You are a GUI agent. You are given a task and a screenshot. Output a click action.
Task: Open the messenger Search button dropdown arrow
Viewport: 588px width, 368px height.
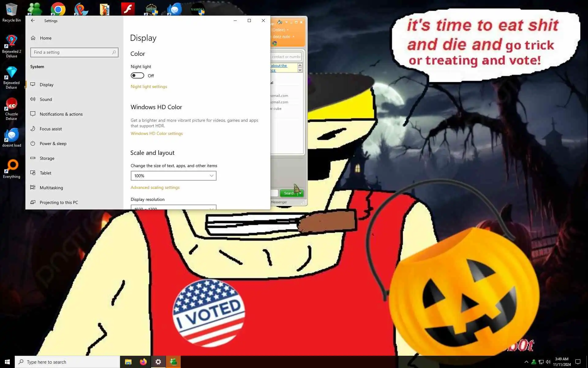[300, 193]
